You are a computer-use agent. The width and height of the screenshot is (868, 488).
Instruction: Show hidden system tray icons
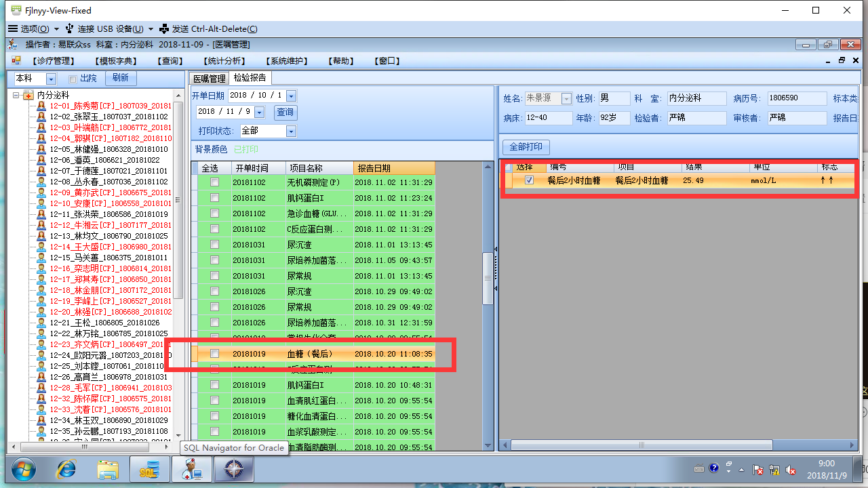[x=741, y=469]
